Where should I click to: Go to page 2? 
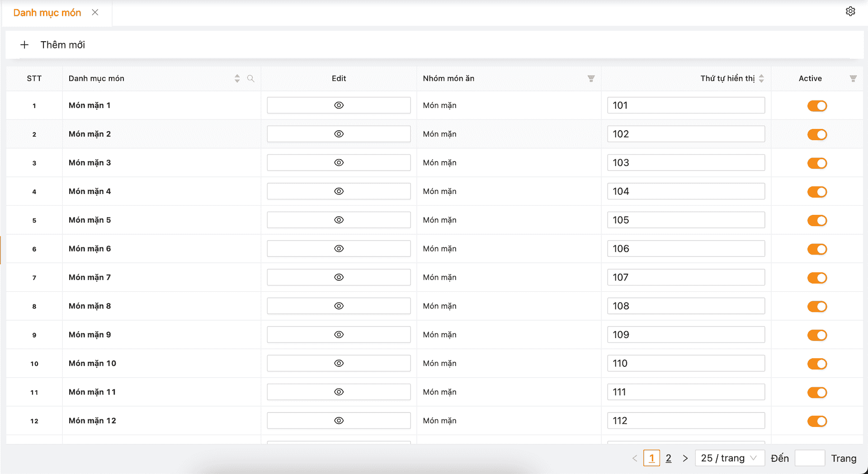coord(669,458)
